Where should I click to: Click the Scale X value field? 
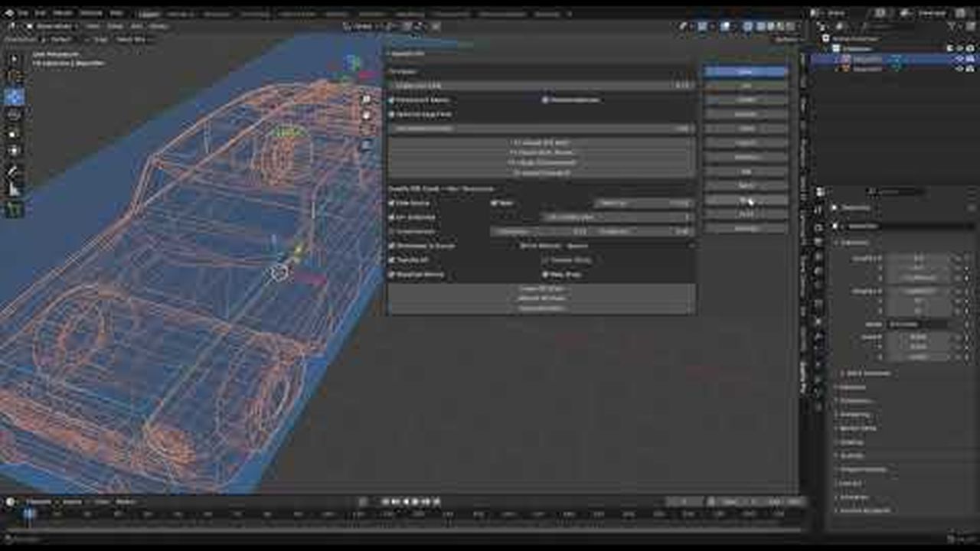pos(919,337)
